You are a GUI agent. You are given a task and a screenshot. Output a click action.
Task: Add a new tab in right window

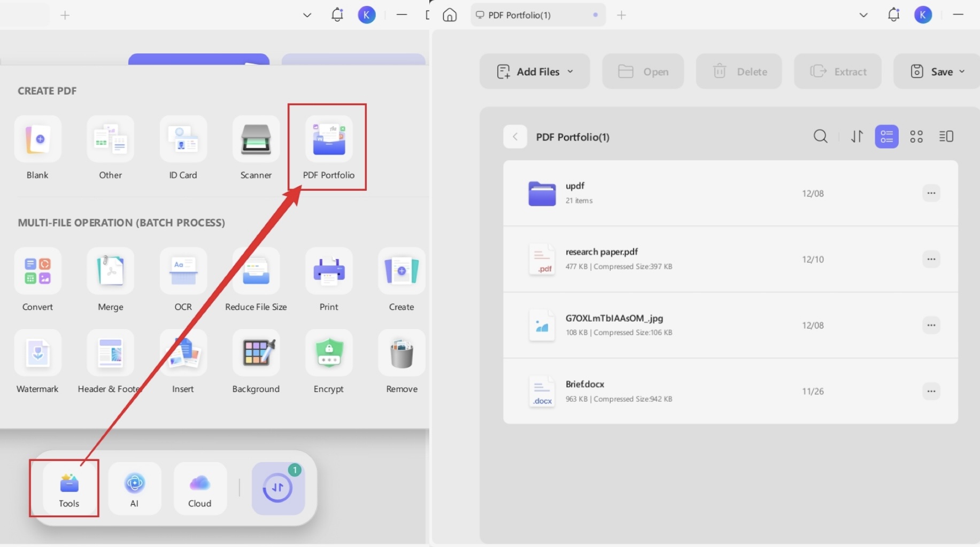621,15
